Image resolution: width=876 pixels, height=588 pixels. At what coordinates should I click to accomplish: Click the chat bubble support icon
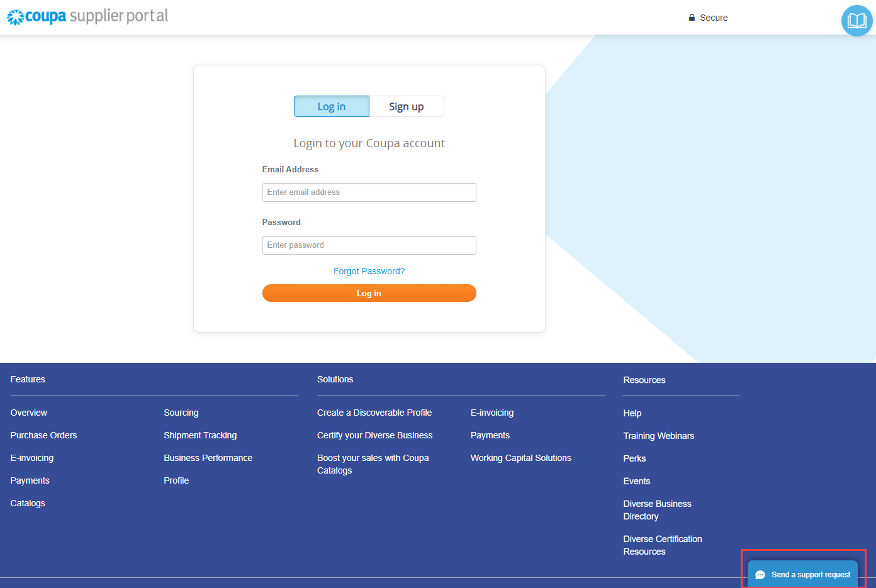[x=760, y=575]
